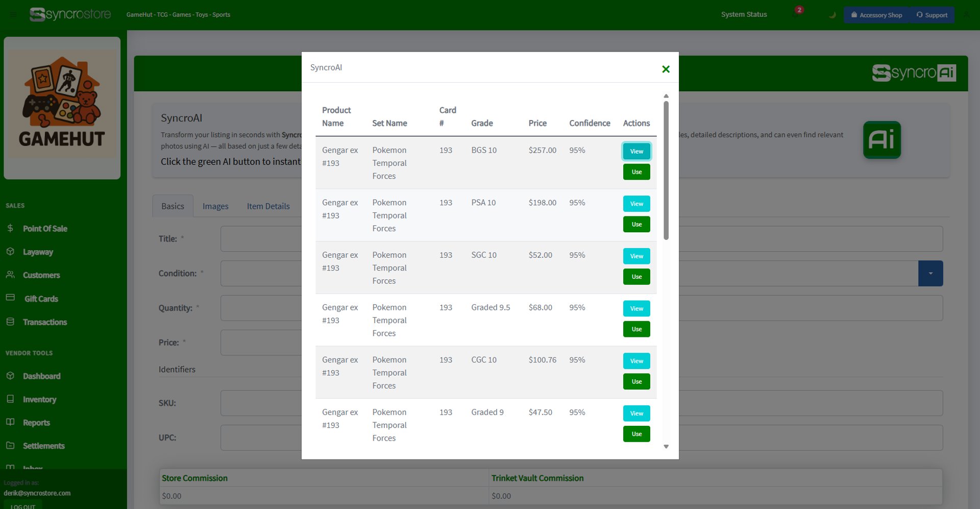Open Reports in sidebar
Viewport: 980px width, 509px height.
[36, 423]
